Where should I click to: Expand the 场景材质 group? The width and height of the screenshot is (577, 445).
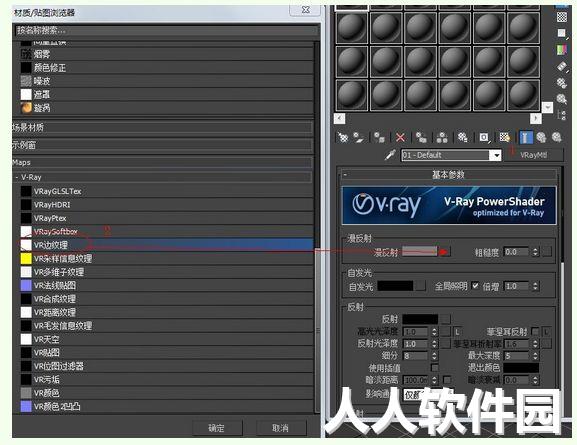click(x=162, y=127)
